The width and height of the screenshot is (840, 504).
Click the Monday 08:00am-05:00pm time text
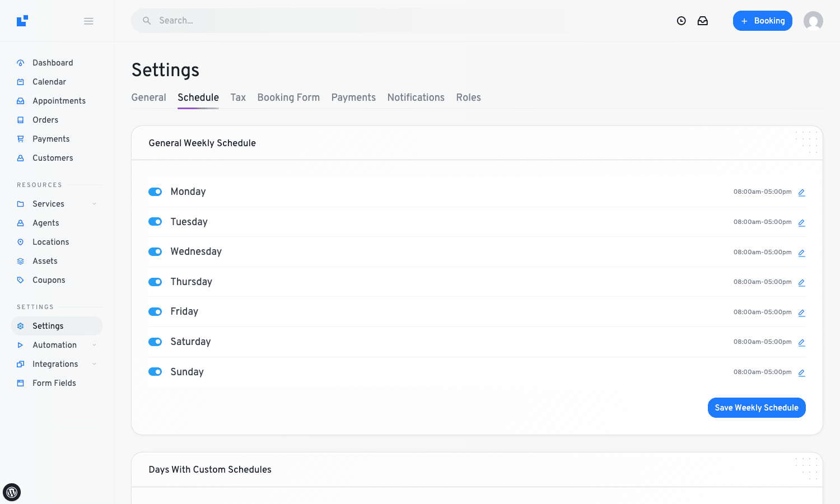coord(763,192)
